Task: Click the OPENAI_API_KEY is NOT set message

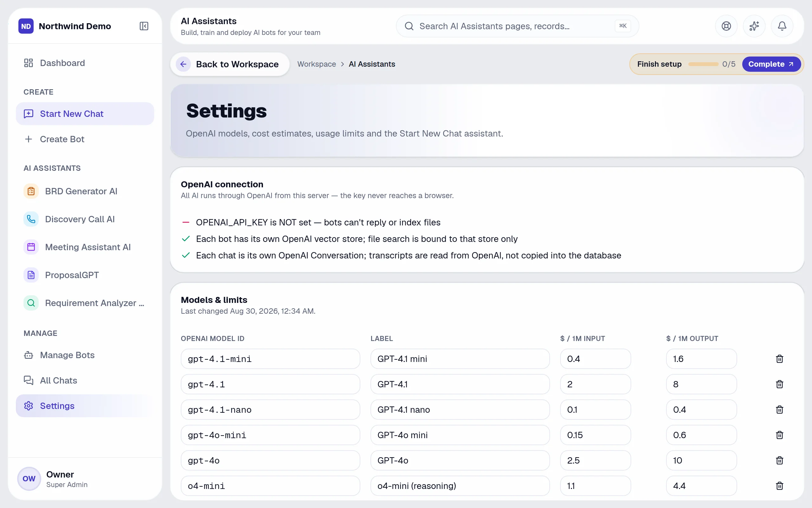Action: pyautogui.click(x=318, y=223)
